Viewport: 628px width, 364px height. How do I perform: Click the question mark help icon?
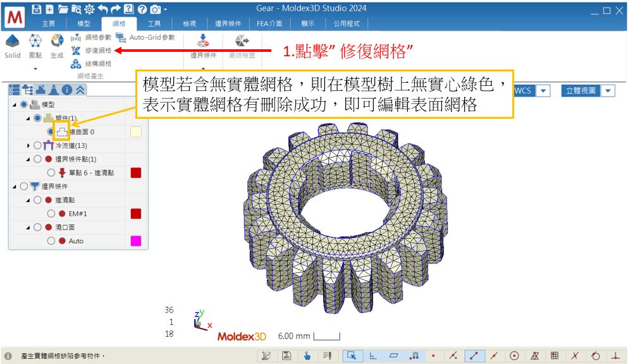pyautogui.click(x=142, y=9)
